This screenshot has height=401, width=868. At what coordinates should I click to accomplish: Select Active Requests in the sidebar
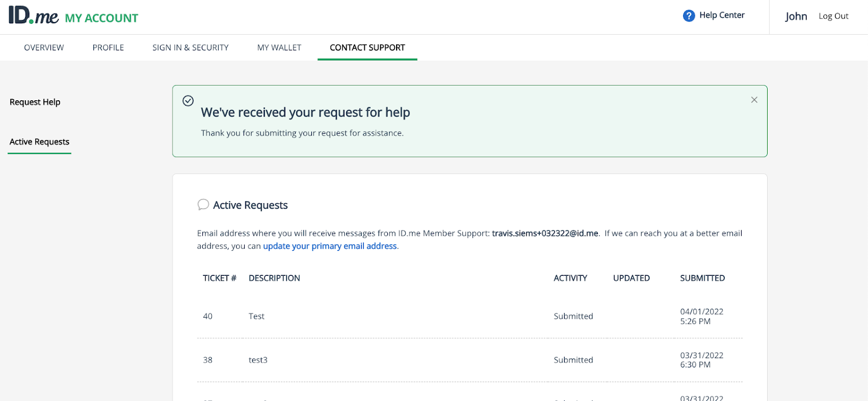pyautogui.click(x=40, y=142)
